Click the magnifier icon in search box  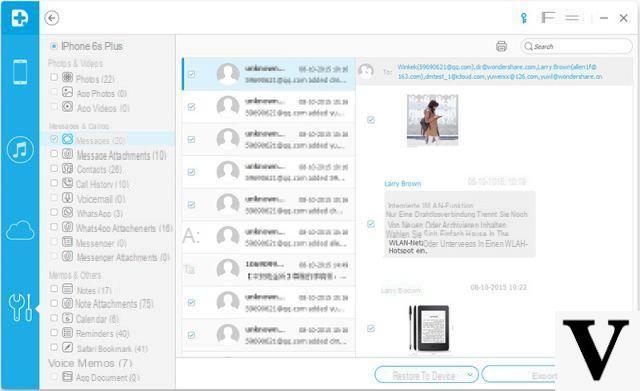(x=529, y=46)
